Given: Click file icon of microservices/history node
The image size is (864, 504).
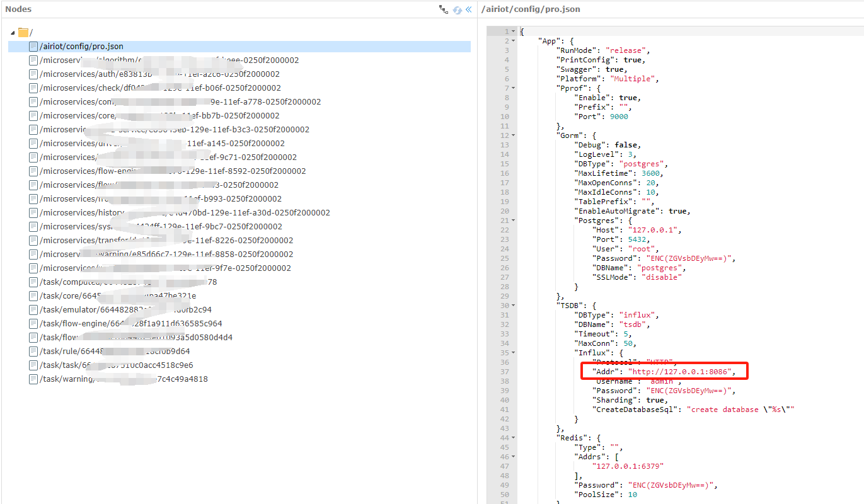Looking at the screenshot, I should [x=33, y=213].
